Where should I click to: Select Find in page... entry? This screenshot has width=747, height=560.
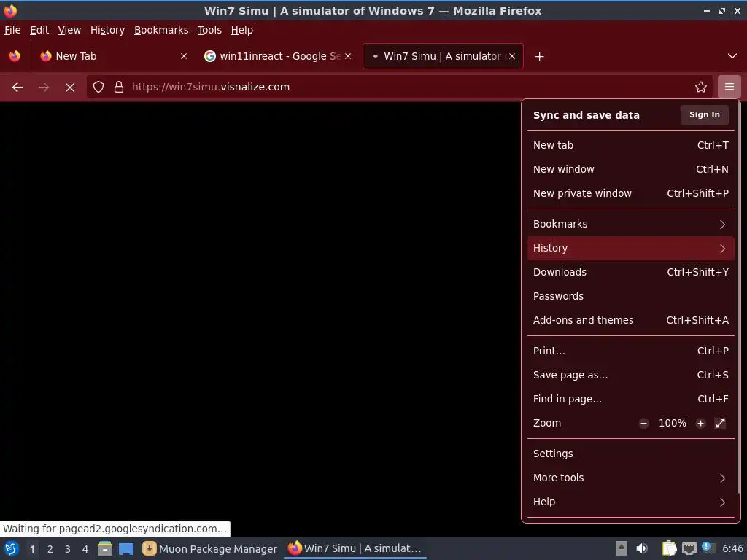(x=631, y=399)
